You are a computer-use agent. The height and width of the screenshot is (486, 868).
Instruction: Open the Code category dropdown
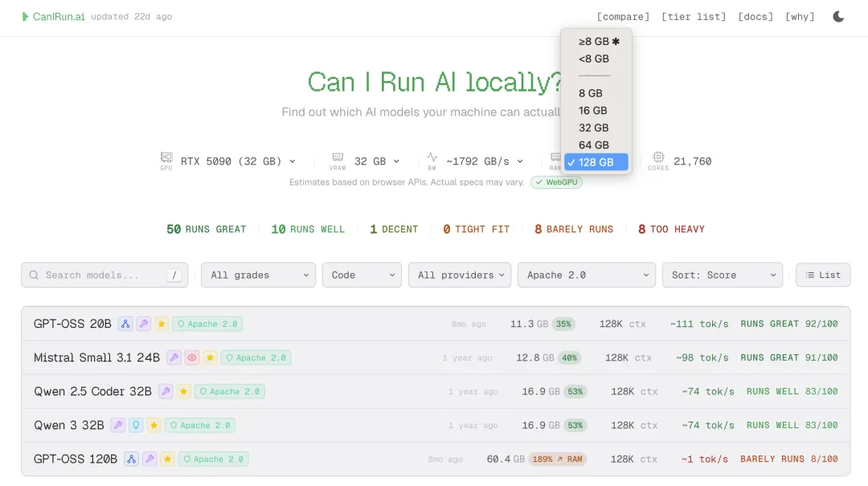click(362, 275)
